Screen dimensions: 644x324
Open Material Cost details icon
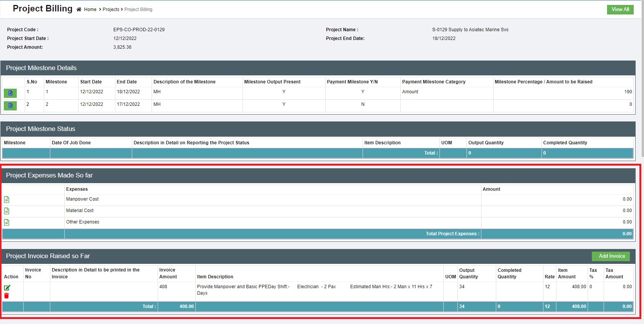(x=6, y=211)
